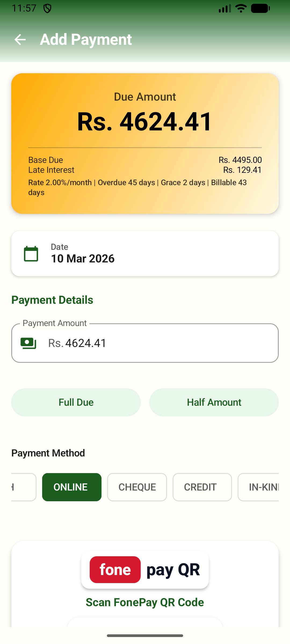
Task: Click the Full Due button
Action: [x=76, y=402]
